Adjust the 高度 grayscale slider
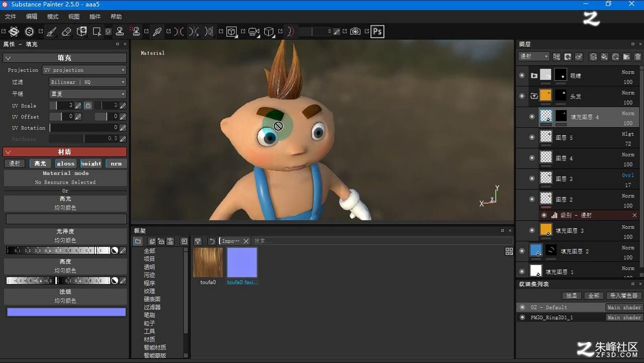 pos(58,281)
